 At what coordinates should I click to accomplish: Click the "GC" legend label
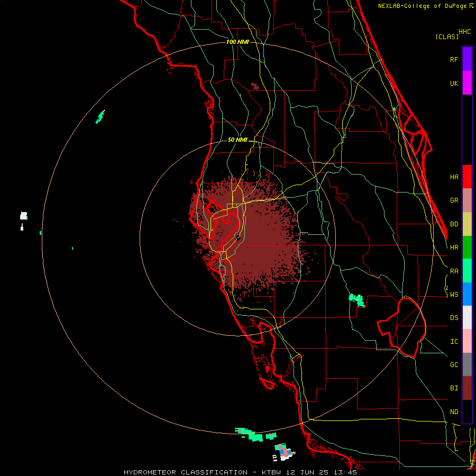click(x=454, y=364)
